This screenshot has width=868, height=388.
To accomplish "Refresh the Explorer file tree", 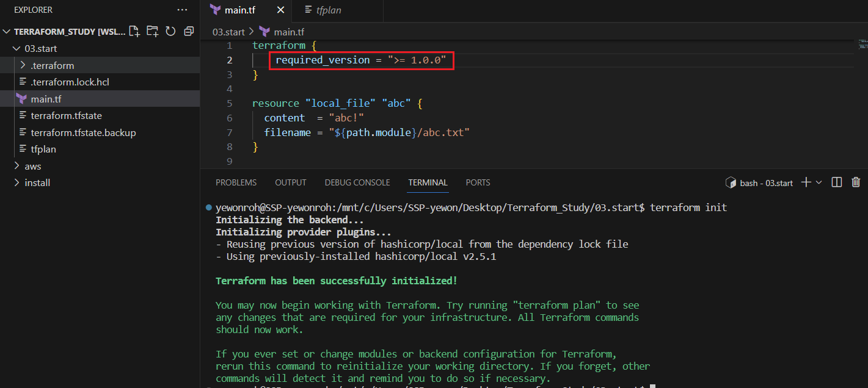I will click(170, 31).
